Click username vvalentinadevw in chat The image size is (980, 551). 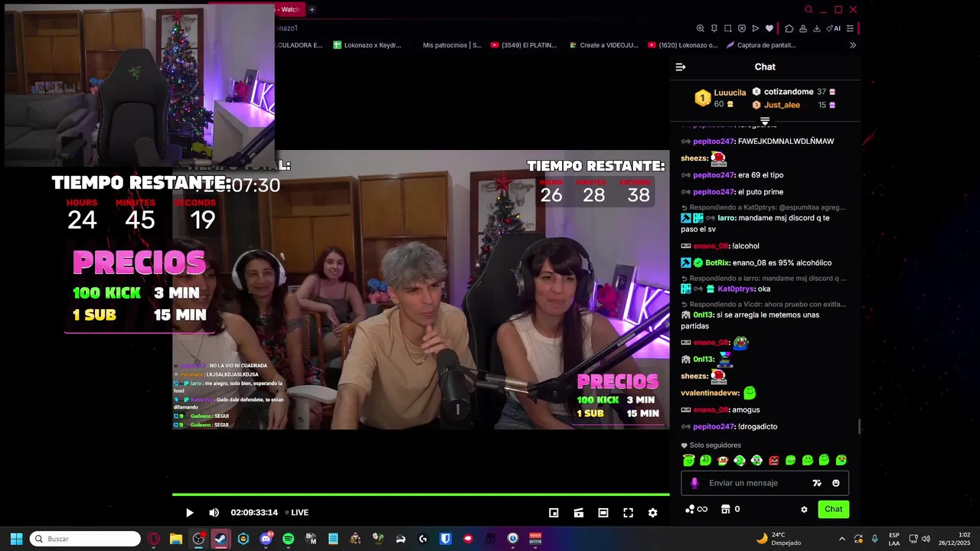[x=710, y=393]
